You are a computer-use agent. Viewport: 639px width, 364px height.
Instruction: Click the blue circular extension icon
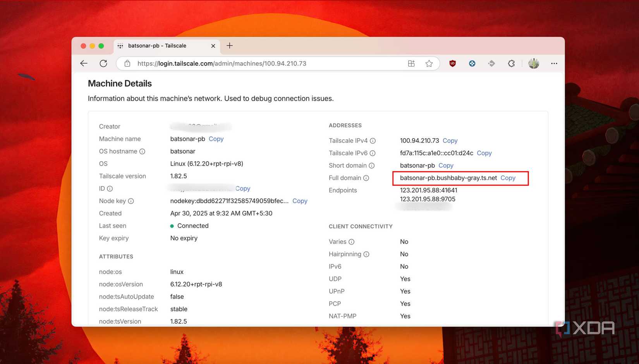(x=472, y=63)
